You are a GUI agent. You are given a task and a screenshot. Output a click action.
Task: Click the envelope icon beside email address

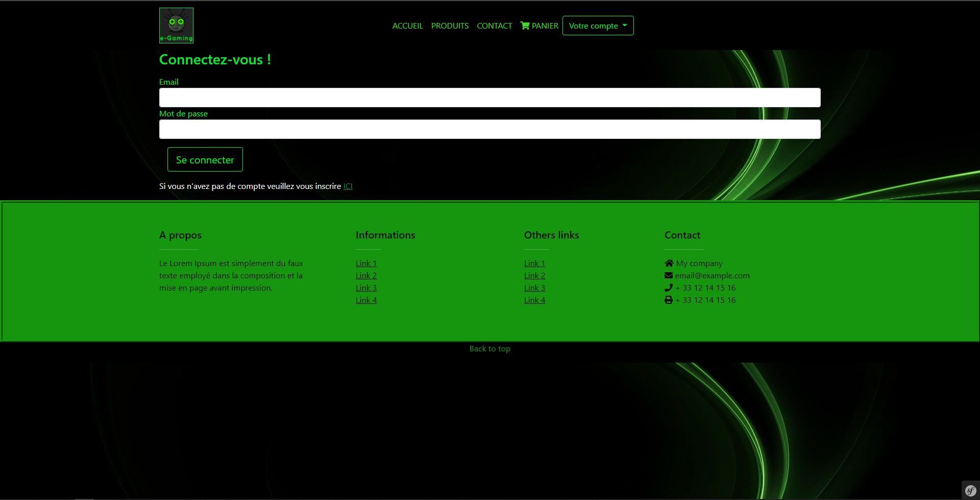point(669,275)
